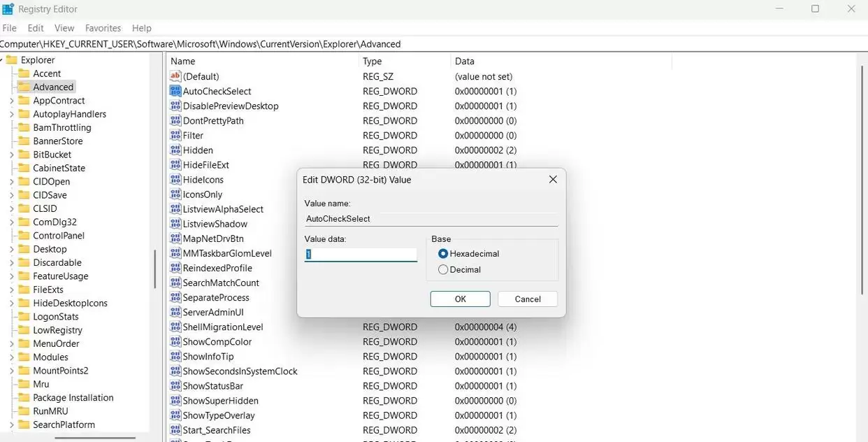Viewport: 868px width, 442px height.
Task: Click inside the Value data field
Action: 360,254
